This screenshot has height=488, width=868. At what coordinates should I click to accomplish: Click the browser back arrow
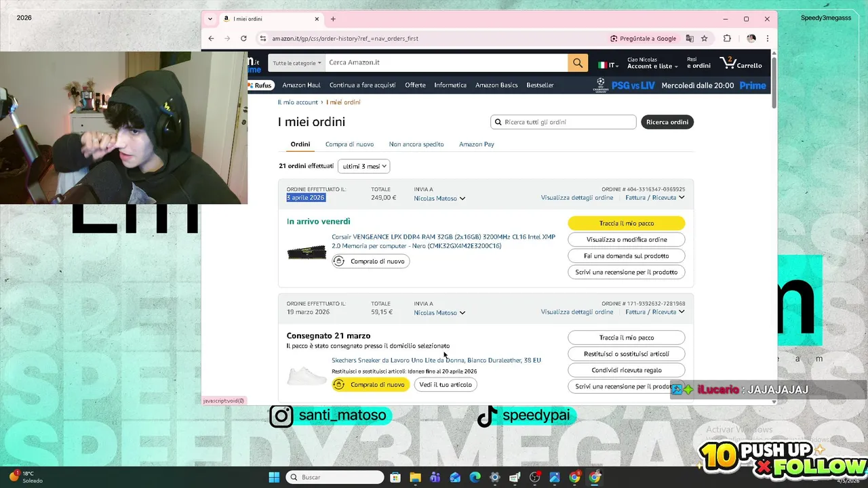[212, 39]
